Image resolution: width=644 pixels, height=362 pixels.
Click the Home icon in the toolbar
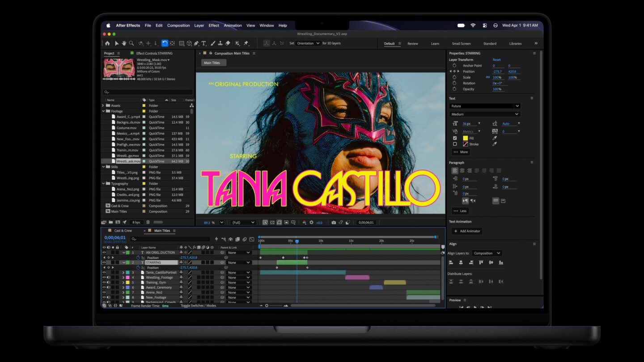[107, 43]
